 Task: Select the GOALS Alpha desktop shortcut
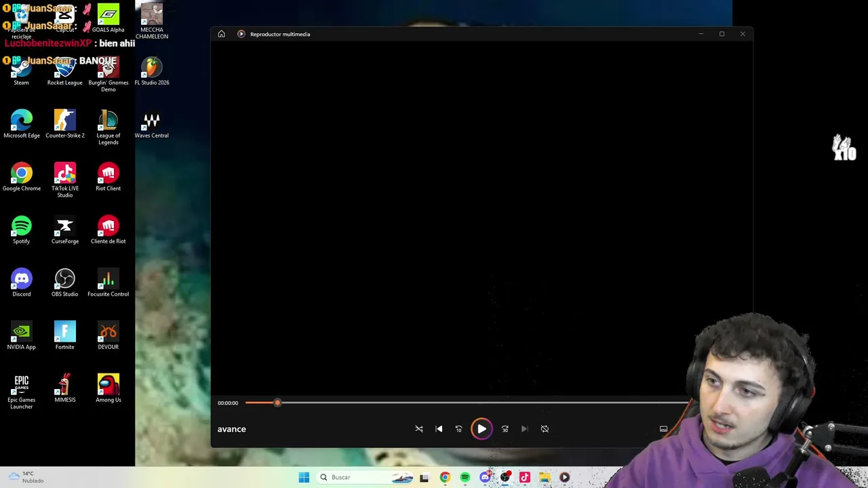[x=108, y=18]
